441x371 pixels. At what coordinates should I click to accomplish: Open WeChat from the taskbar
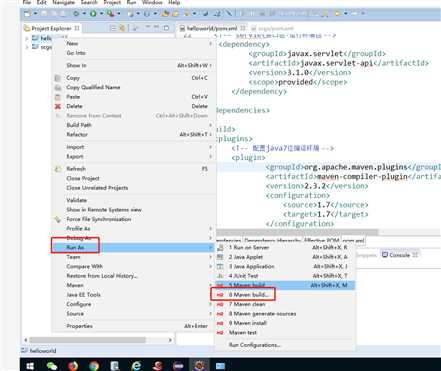click(x=52, y=366)
